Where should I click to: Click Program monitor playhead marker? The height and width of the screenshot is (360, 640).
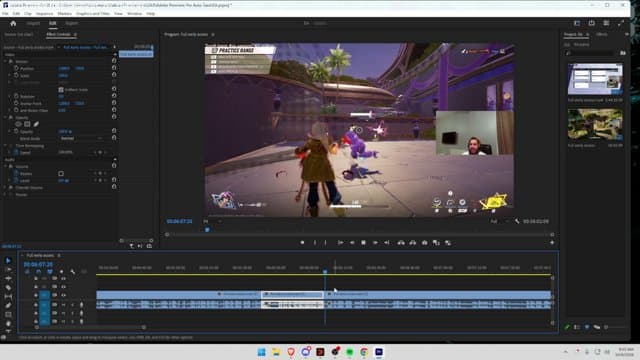click(x=207, y=230)
